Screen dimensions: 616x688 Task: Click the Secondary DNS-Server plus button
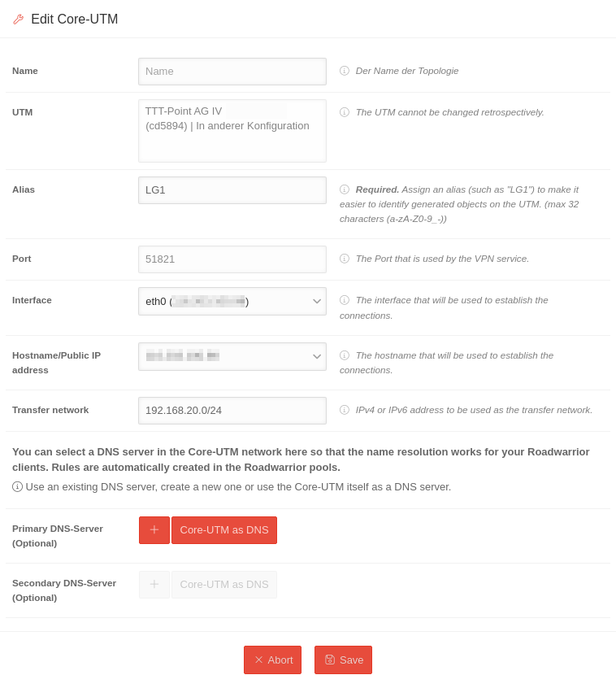coord(154,585)
